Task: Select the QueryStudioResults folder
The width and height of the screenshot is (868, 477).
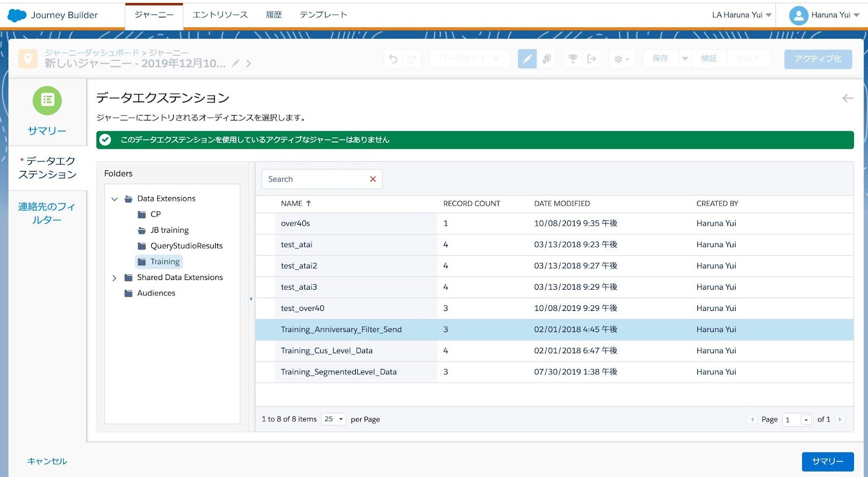Action: [186, 246]
